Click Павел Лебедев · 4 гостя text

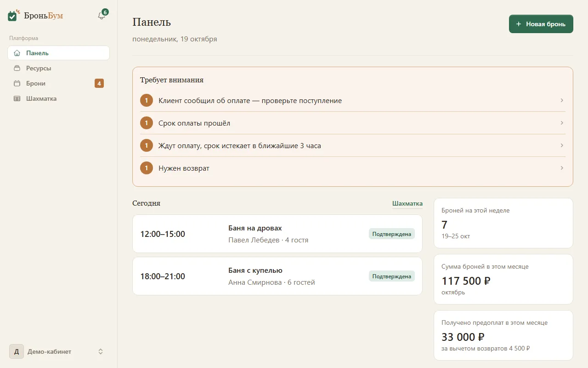pos(268,240)
